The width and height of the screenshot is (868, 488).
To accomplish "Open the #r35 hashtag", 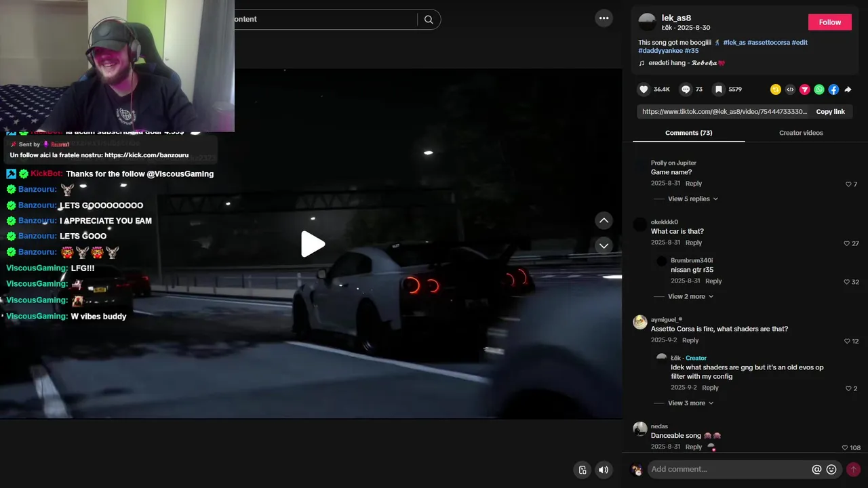I will pyautogui.click(x=691, y=51).
